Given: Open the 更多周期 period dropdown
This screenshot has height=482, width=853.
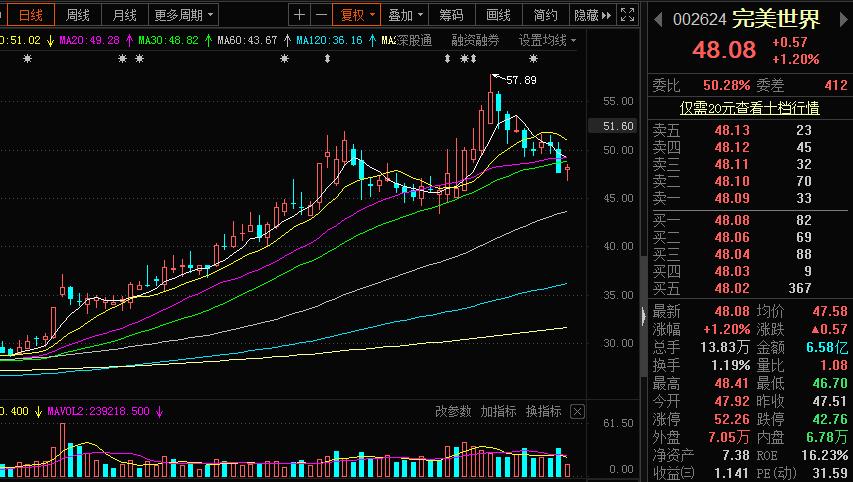Looking at the screenshot, I should [x=184, y=15].
